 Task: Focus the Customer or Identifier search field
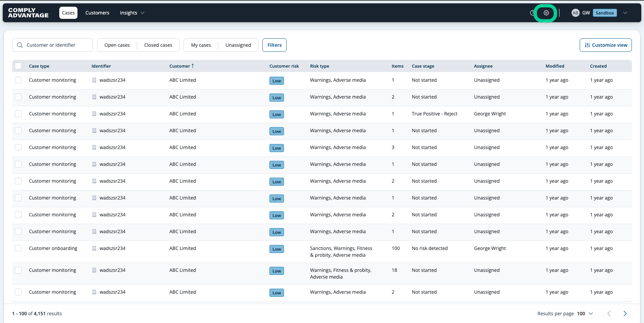[53, 45]
